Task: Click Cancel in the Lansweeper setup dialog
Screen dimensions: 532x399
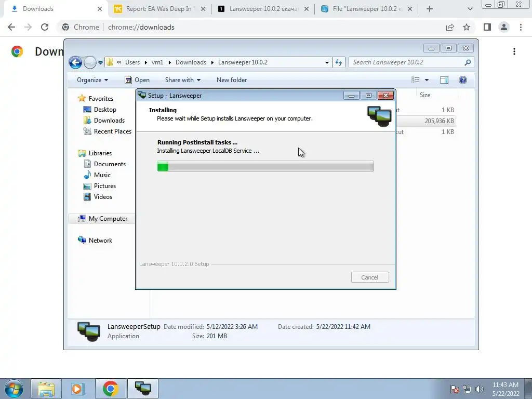Action: coord(370,277)
